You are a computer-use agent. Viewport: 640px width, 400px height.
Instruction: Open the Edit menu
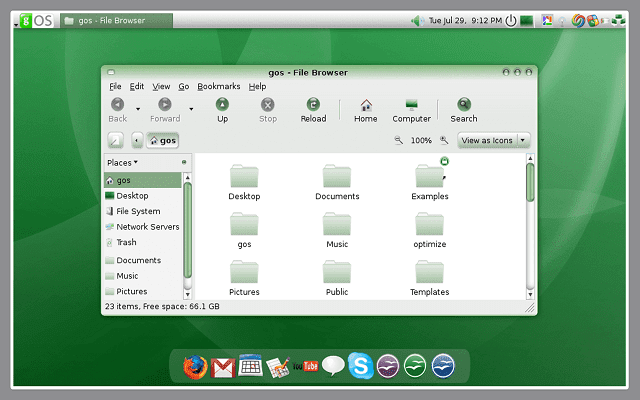(x=137, y=87)
